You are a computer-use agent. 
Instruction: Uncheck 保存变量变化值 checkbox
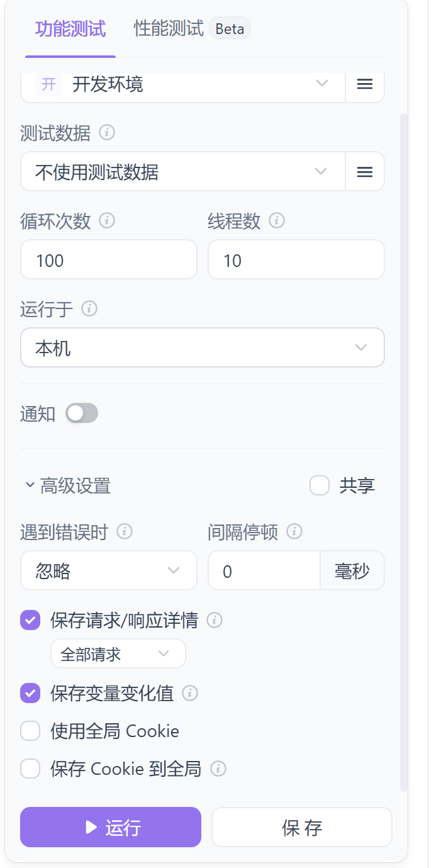coord(30,693)
